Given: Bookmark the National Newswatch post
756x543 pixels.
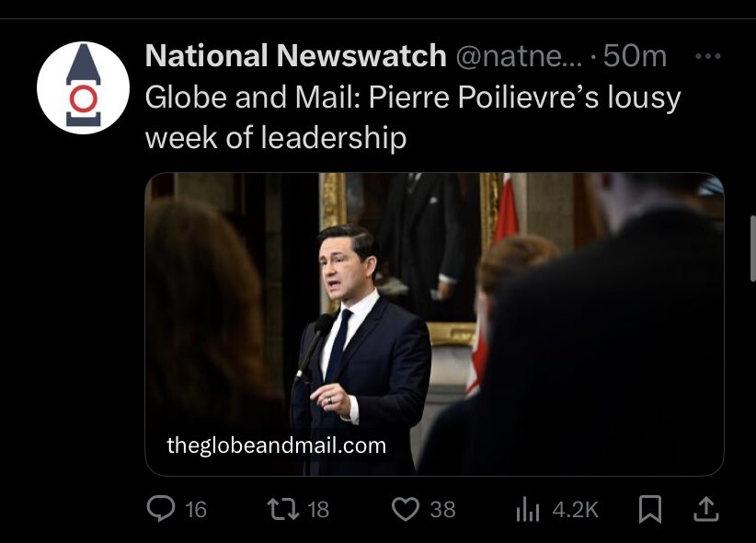Looking at the screenshot, I should click(x=649, y=508).
